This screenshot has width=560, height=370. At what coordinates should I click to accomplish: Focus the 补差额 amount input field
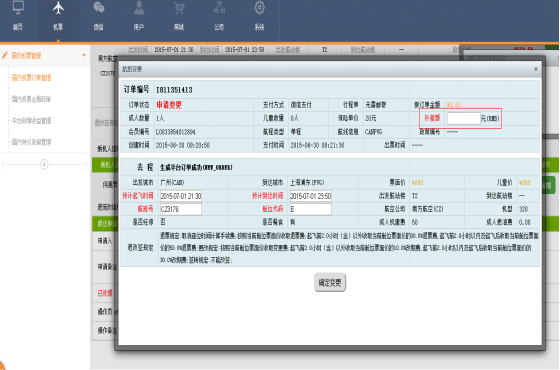click(464, 118)
